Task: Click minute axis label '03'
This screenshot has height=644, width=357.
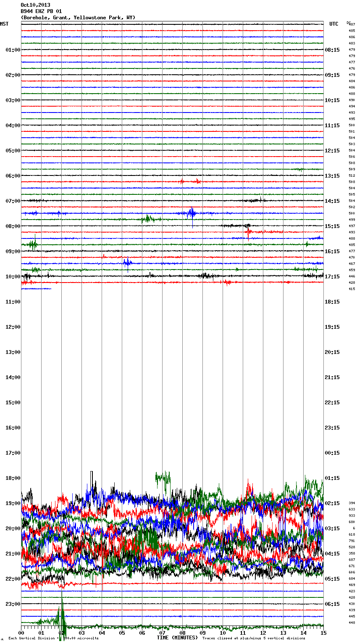Action: click(x=81, y=633)
